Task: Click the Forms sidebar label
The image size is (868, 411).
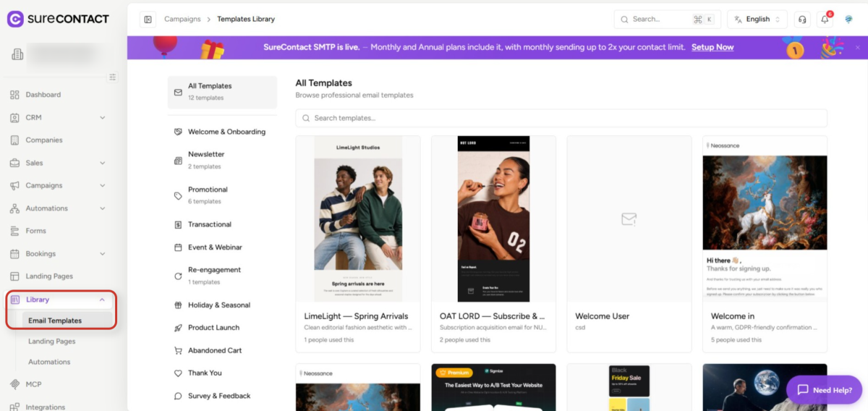Action: point(36,231)
